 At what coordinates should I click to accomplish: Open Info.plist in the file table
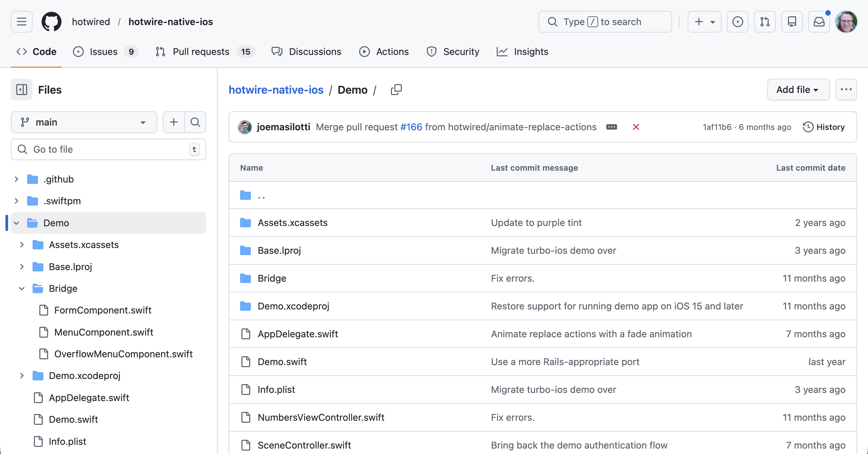tap(276, 390)
